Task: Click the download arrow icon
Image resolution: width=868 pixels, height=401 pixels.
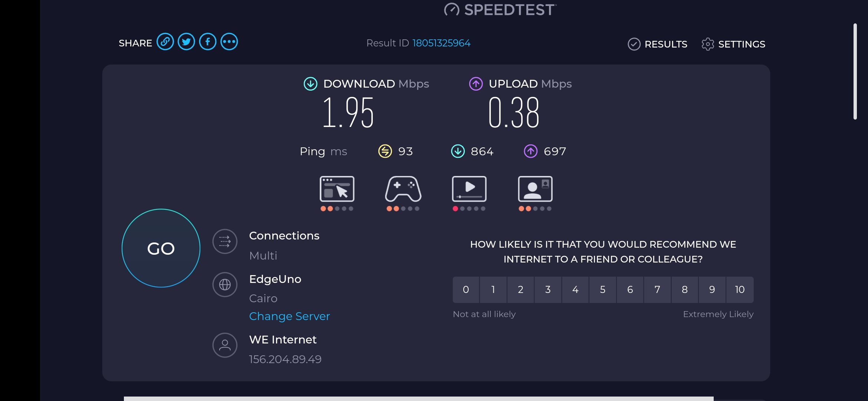Action: (x=310, y=84)
